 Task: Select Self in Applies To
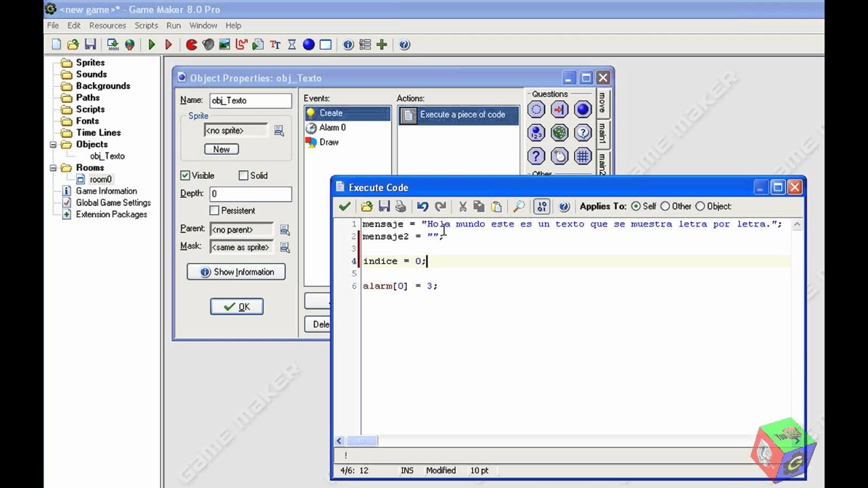635,206
